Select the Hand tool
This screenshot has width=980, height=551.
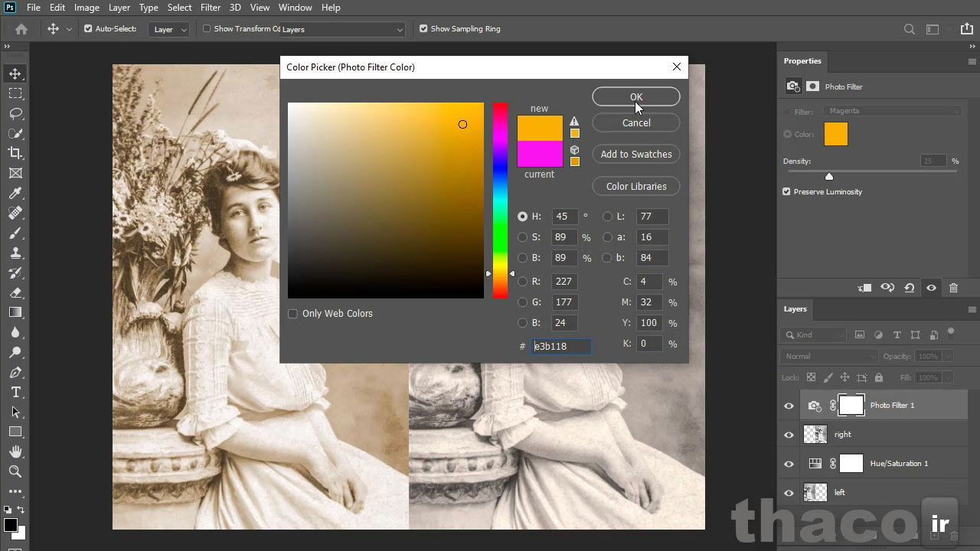15,452
